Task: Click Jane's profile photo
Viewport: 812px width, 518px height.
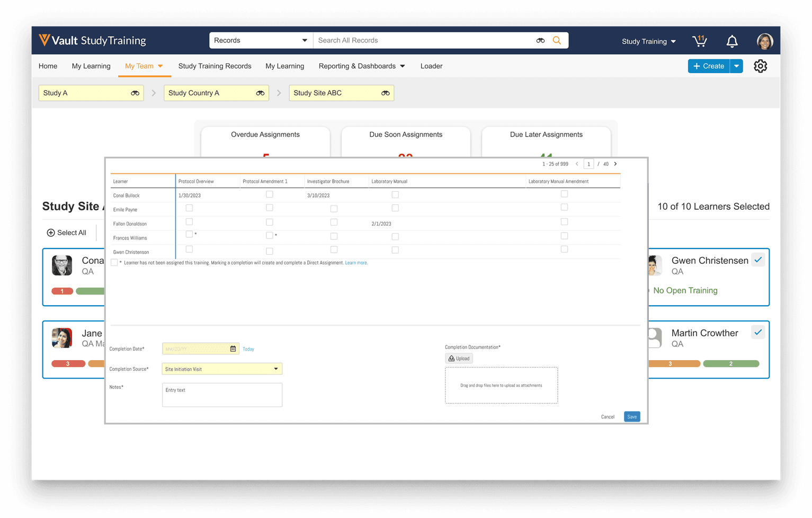Action: pos(62,338)
